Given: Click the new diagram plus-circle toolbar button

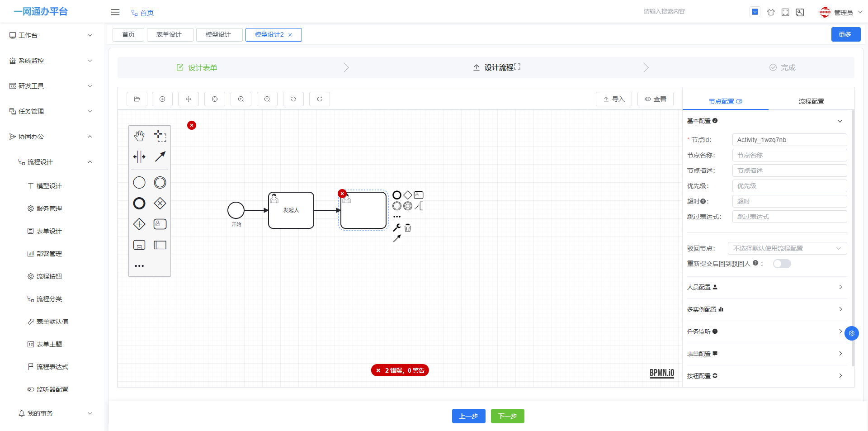Looking at the screenshot, I should (x=162, y=99).
